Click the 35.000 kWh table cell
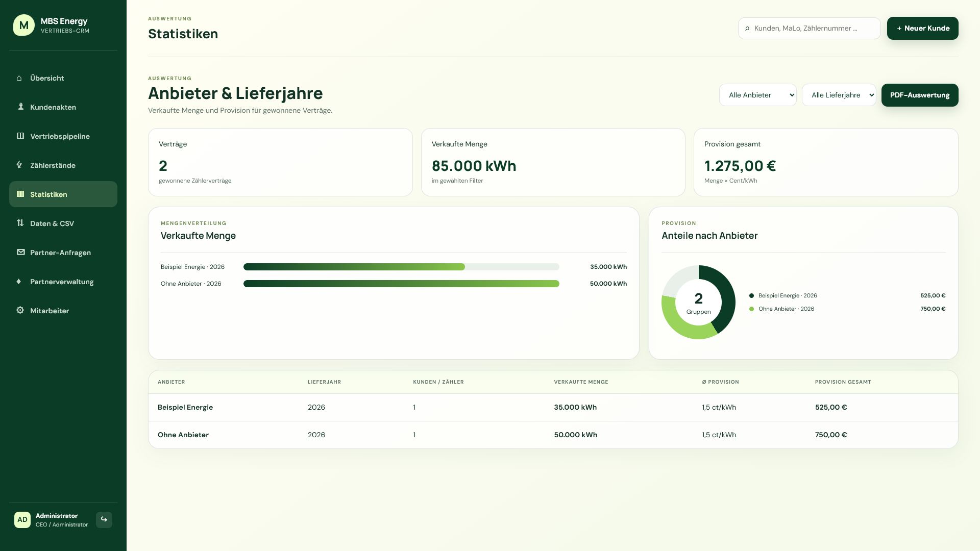The width and height of the screenshot is (980, 551). pos(575,407)
